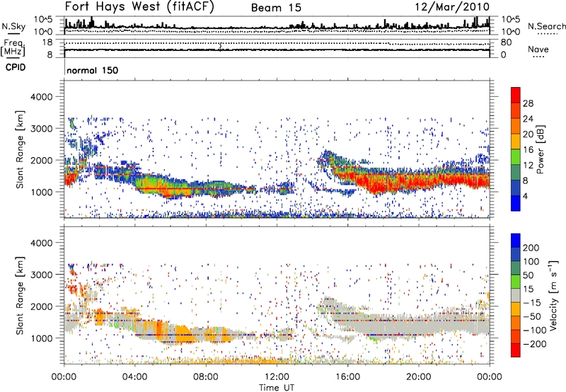
Task: Click the "Nave" legend label
Action: [x=538, y=50]
